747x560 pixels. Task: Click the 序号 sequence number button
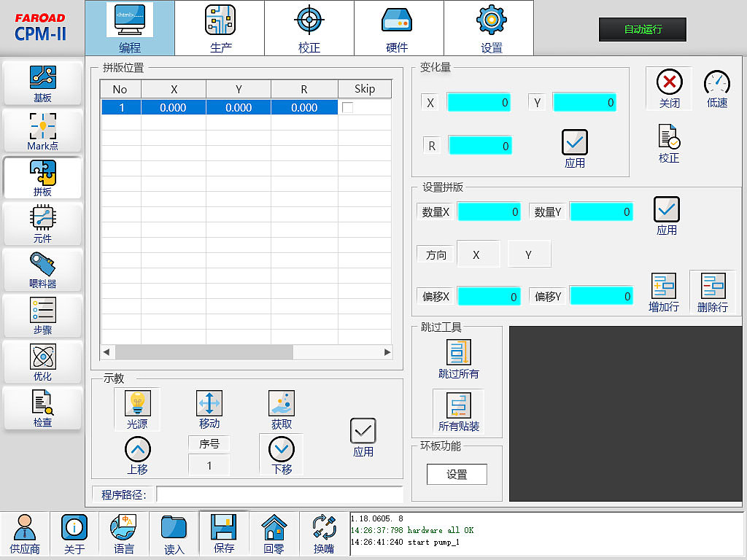209,444
